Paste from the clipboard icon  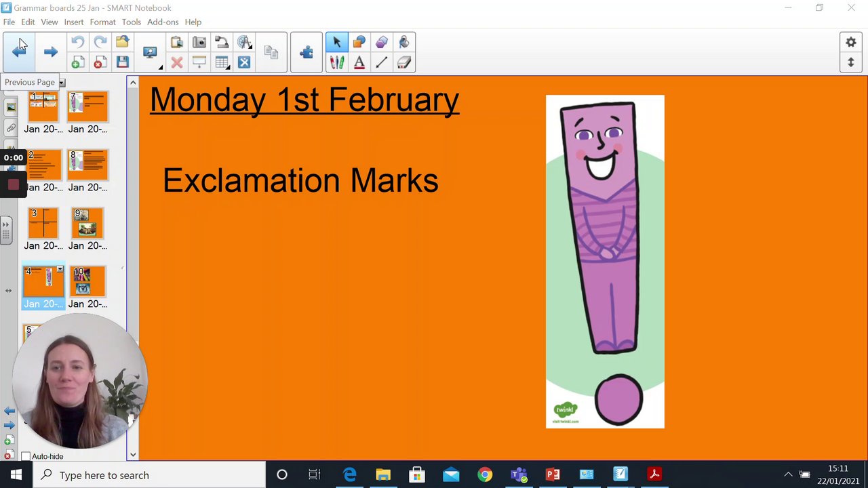click(177, 42)
